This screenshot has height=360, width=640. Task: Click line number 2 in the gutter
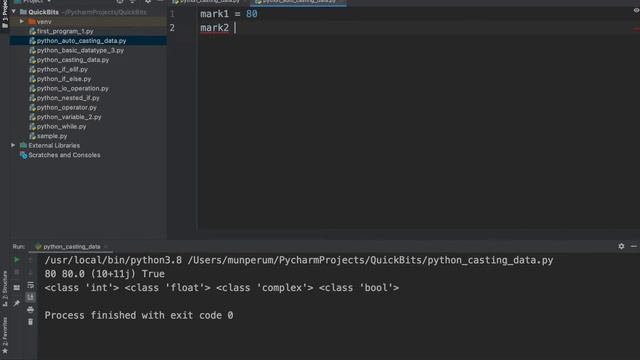172,28
